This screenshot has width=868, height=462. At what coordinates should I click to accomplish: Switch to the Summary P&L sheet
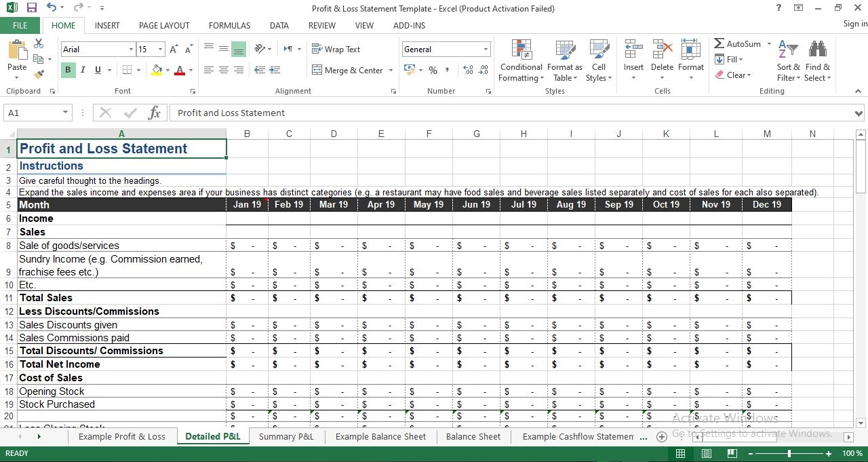pyautogui.click(x=286, y=436)
